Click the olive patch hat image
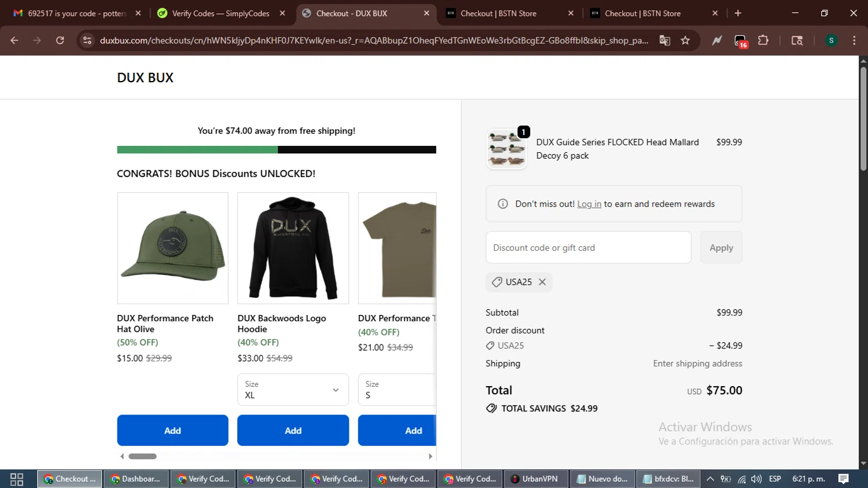The image size is (868, 488). [172, 248]
